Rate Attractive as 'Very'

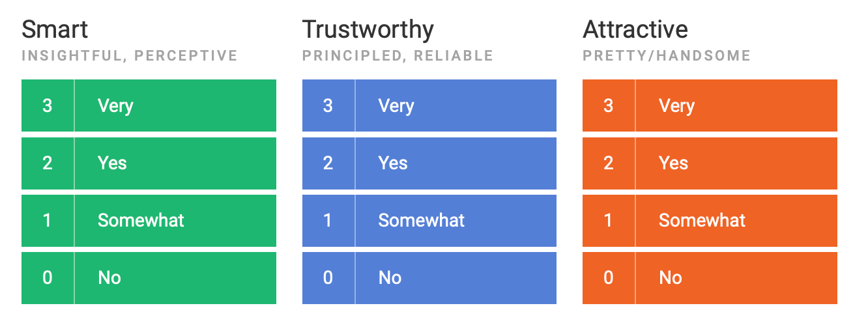click(x=710, y=105)
